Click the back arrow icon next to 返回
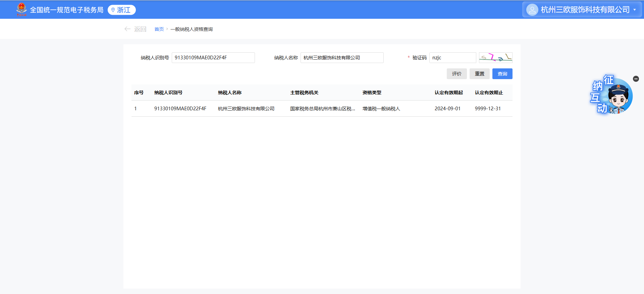Image resolution: width=644 pixels, height=294 pixels. pyautogui.click(x=127, y=29)
